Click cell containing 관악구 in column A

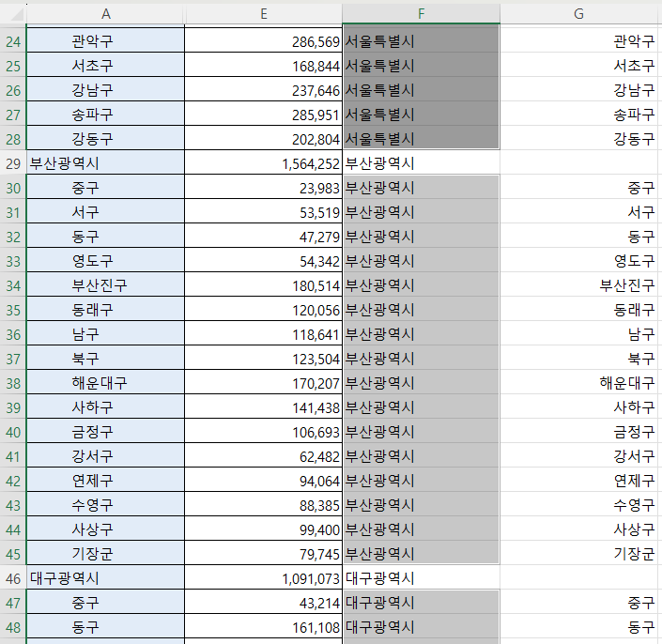[105, 41]
